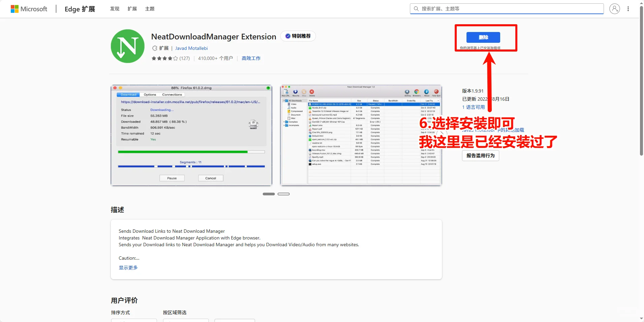Click the 特别推荐 featured badge
The image size is (644, 322).
[298, 36]
